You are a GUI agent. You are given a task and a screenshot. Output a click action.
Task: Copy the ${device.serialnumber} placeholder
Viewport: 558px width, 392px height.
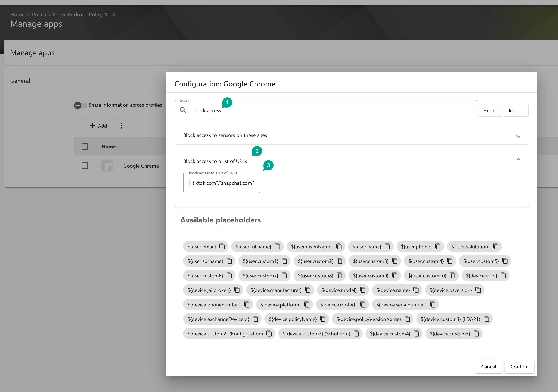pos(433,305)
